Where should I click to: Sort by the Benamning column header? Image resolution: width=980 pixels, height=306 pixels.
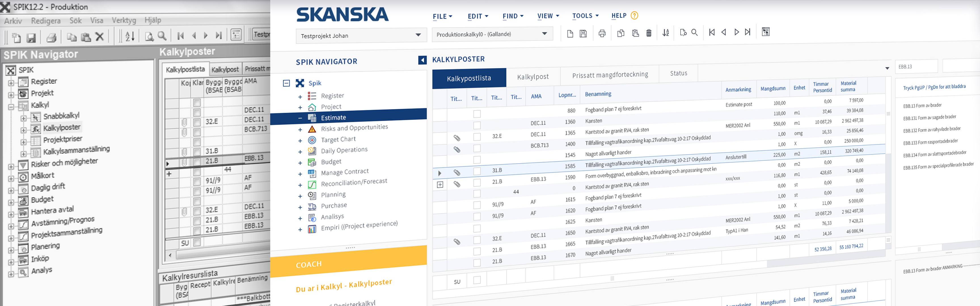598,94
